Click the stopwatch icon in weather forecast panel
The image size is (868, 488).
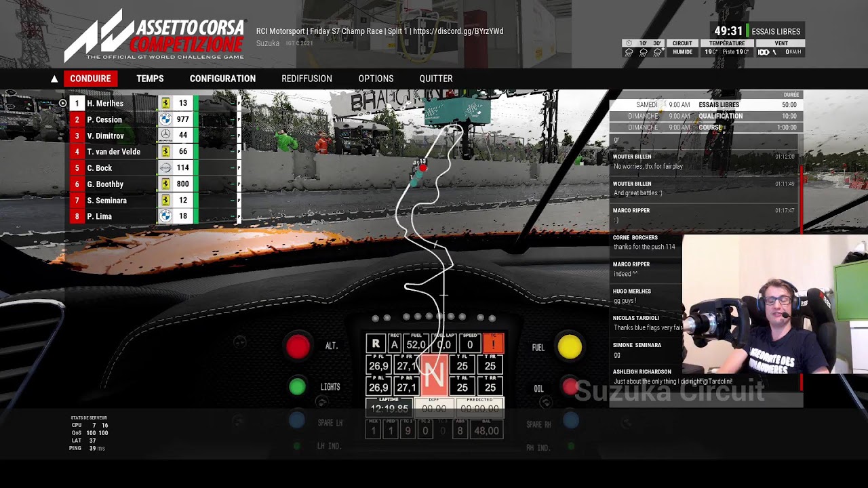[629, 43]
